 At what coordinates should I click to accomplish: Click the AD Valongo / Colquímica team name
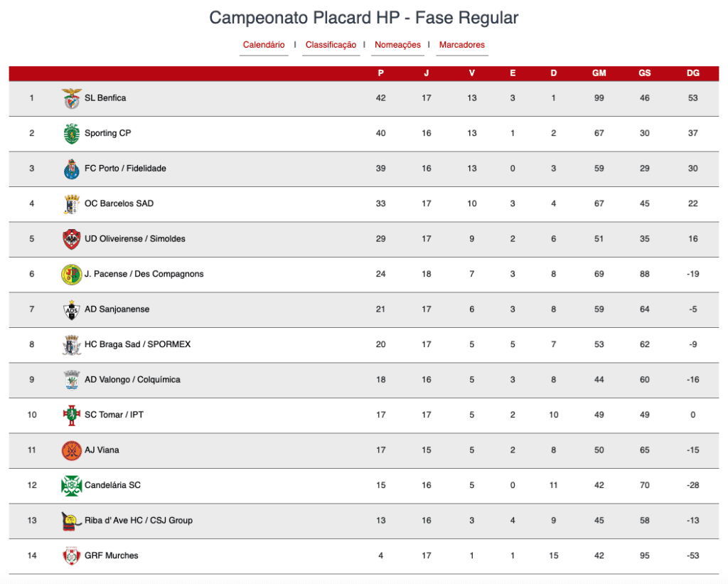click(132, 380)
